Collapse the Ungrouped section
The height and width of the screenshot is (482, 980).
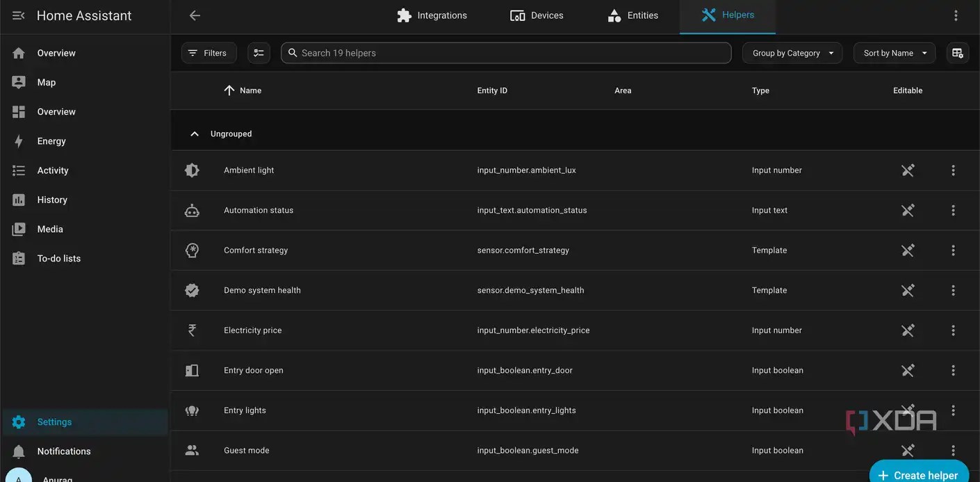tap(195, 134)
